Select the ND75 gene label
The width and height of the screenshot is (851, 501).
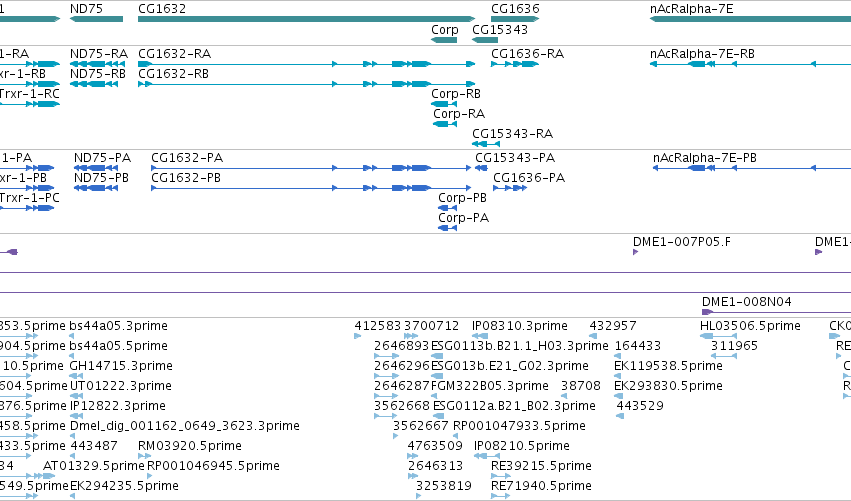click(86, 9)
